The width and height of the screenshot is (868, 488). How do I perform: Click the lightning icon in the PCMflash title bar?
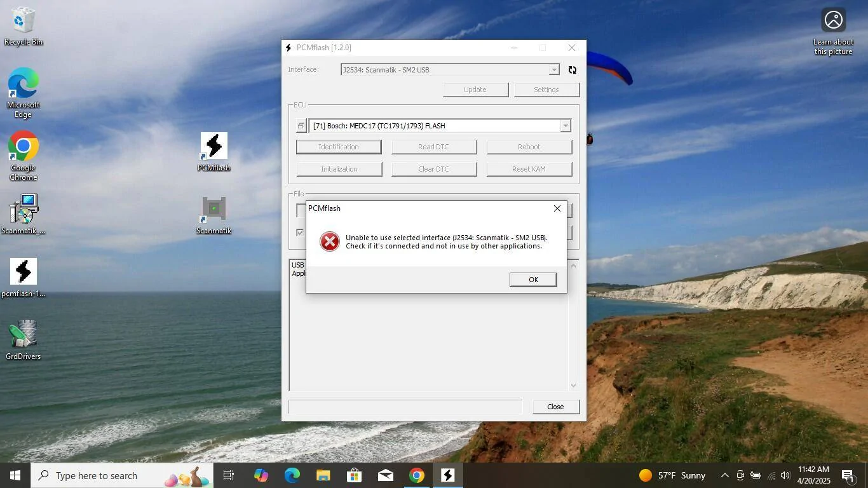(289, 48)
